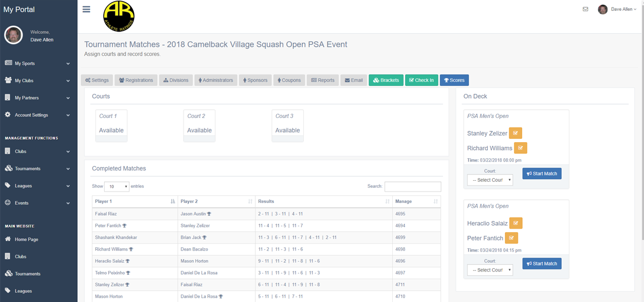
Task: Click the hamburger menu icon
Action: (x=86, y=9)
